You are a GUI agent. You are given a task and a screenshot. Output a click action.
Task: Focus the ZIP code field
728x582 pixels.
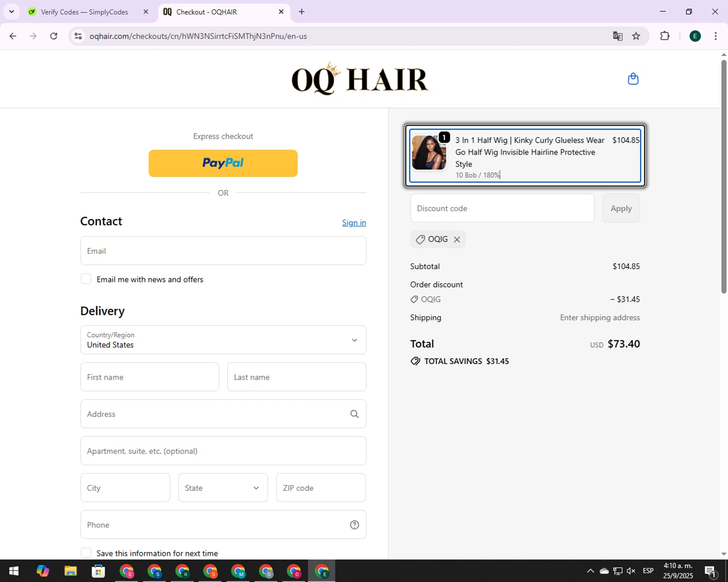(x=321, y=488)
